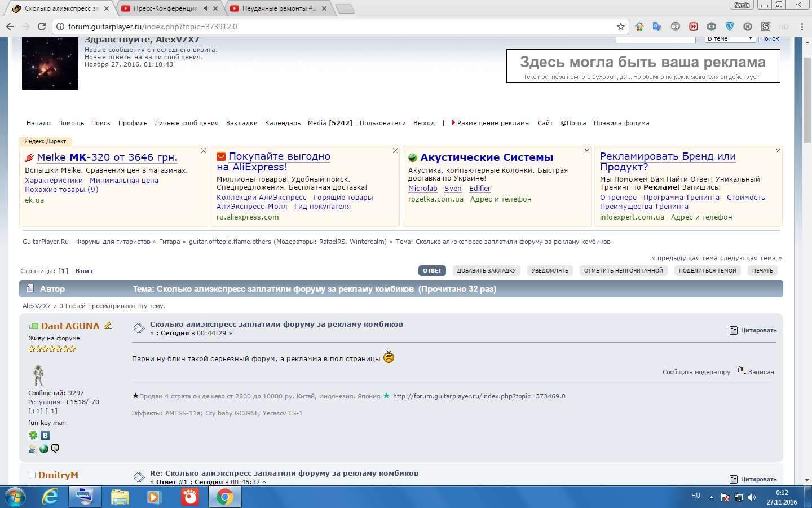
Task: Click the pencil icon beside DanLAGUNA
Action: click(x=108, y=326)
